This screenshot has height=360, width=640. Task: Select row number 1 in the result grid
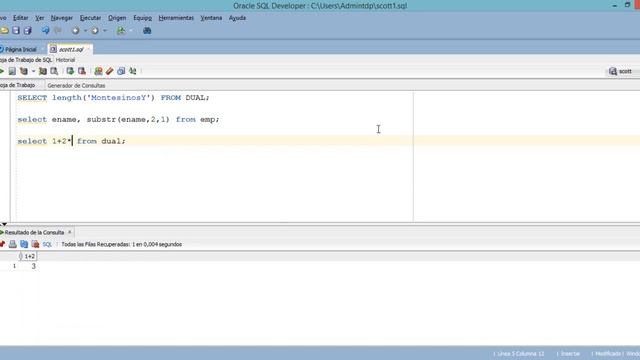(14, 266)
